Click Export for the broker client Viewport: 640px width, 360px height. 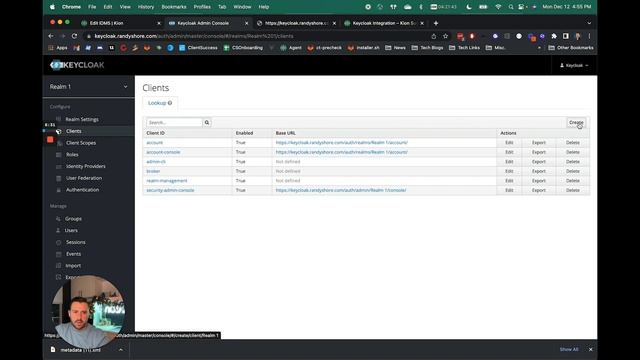[539, 171]
